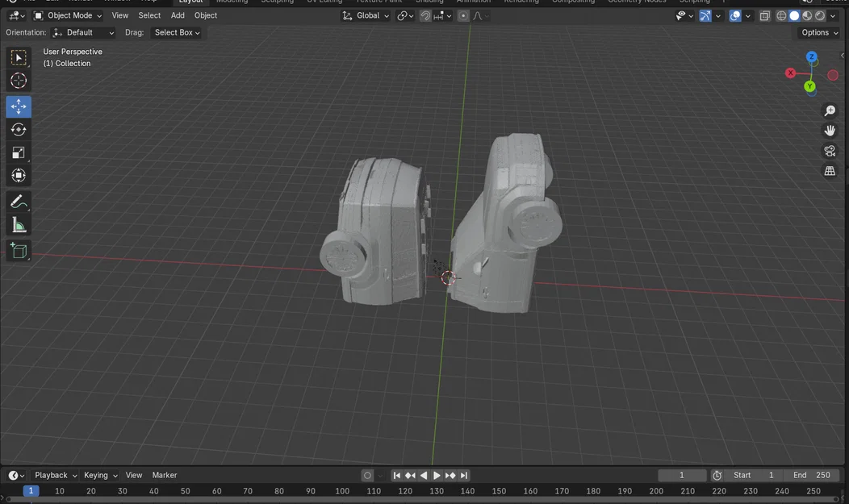The image size is (849, 504).
Task: Click the Options button
Action: (819, 33)
